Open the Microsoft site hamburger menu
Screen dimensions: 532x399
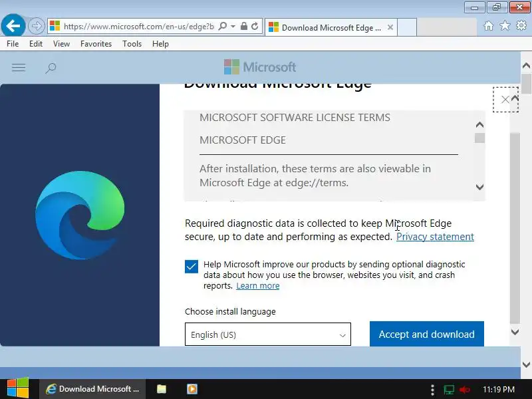point(19,68)
